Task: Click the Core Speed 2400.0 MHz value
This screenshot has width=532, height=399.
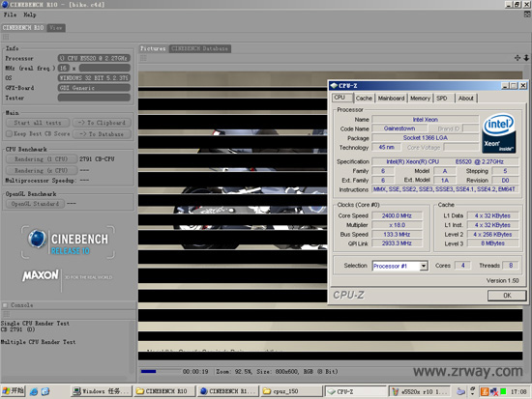Action: point(397,215)
